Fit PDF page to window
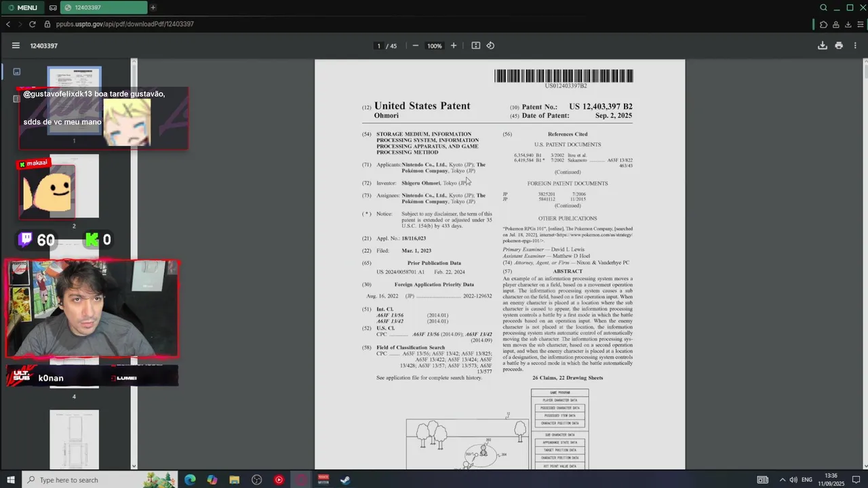868x488 pixels. 476,45
